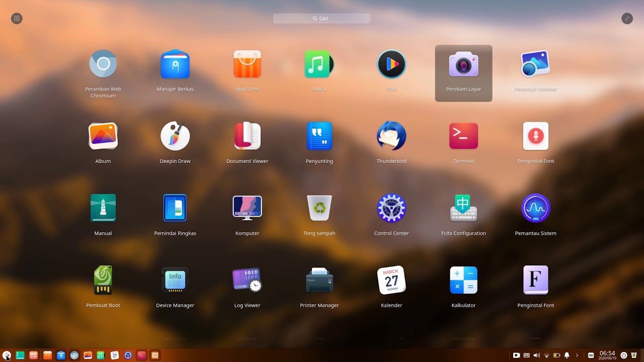The height and width of the screenshot is (362, 644).
Task: Launch Device Manager
Action: tap(175, 280)
